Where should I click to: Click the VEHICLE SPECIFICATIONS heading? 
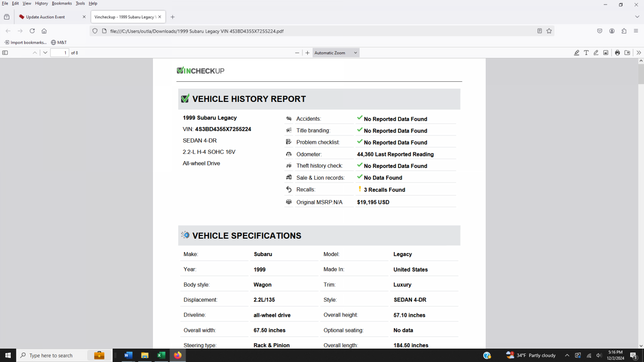click(247, 236)
